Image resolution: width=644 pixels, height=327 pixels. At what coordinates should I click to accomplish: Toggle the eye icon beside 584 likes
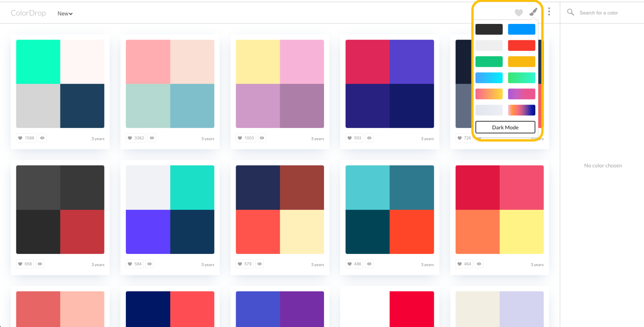tap(150, 264)
